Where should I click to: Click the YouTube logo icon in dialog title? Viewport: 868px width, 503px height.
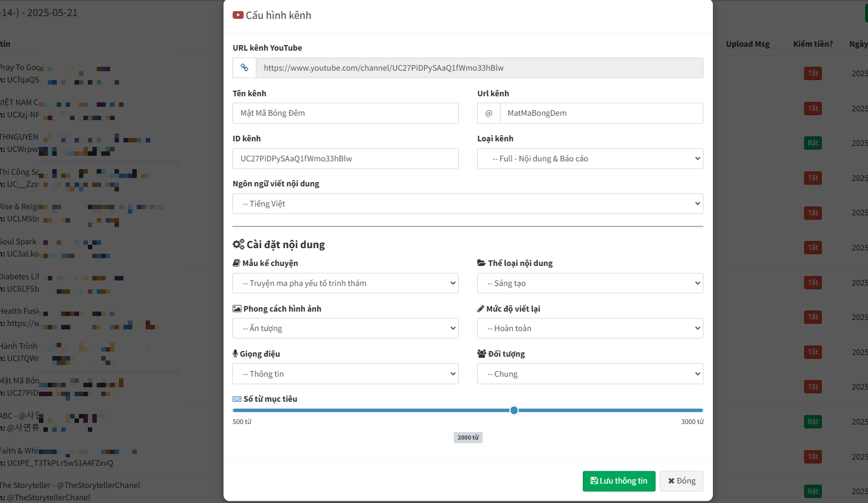(238, 15)
